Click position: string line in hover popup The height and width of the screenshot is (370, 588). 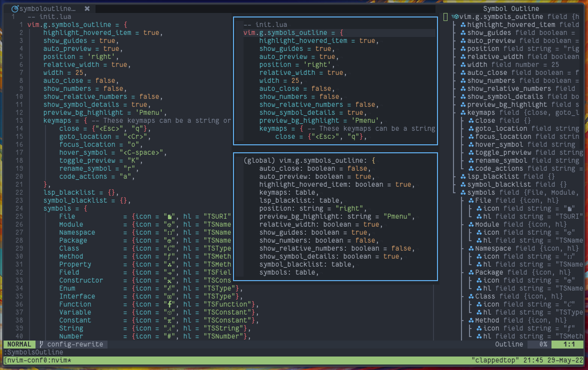[313, 208]
